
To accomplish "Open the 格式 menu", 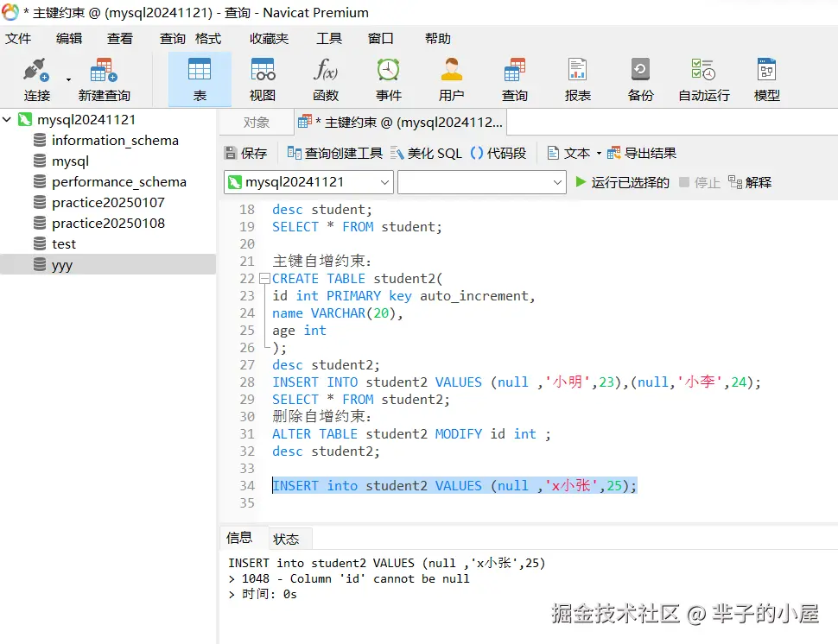I will click(x=208, y=39).
